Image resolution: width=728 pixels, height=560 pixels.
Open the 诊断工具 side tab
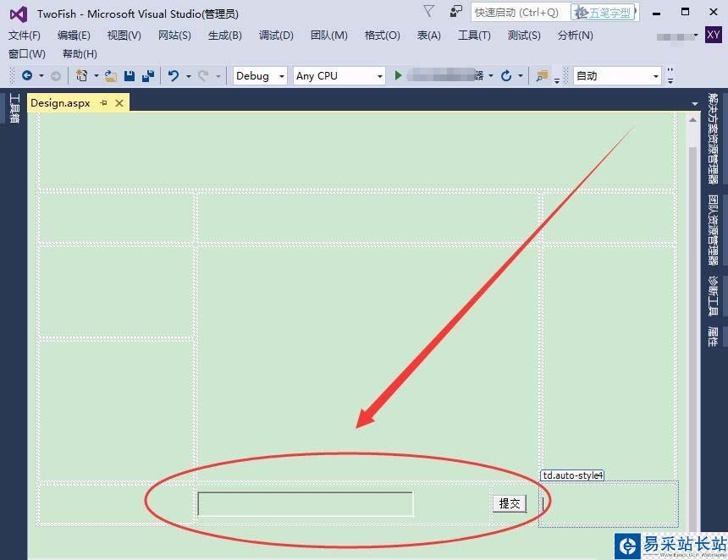[x=713, y=295]
